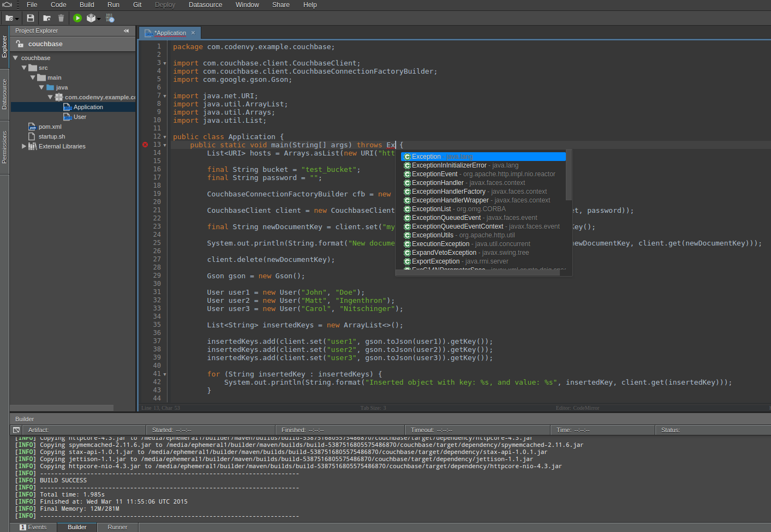
Task: Close the Application editor tab
Action: pos(193,33)
